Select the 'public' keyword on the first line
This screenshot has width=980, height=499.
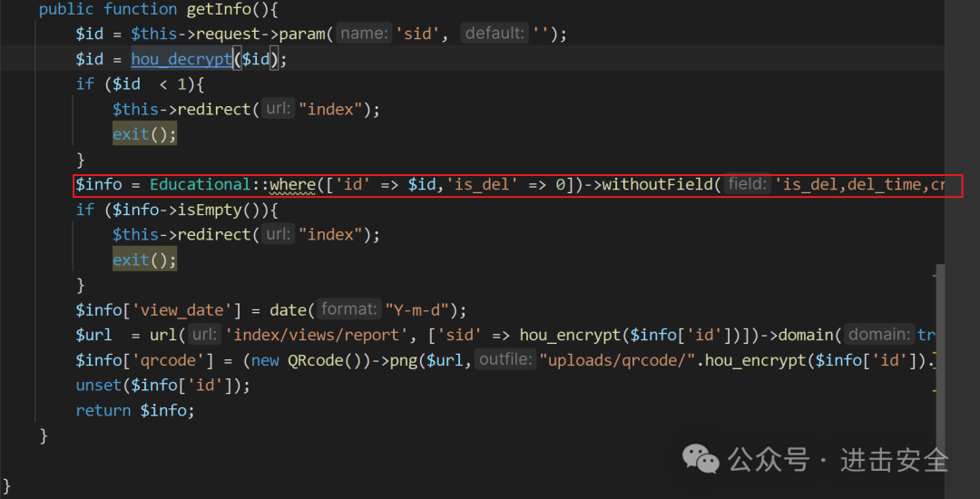click(x=67, y=9)
